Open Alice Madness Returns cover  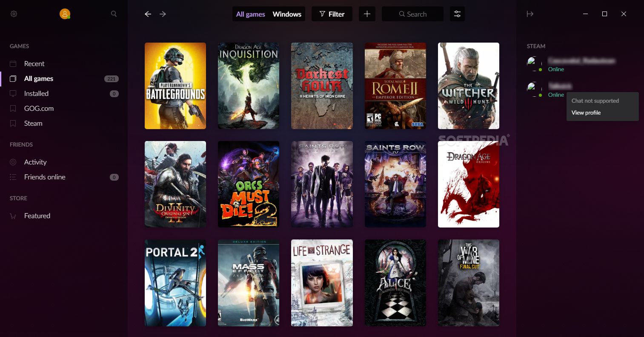point(395,283)
